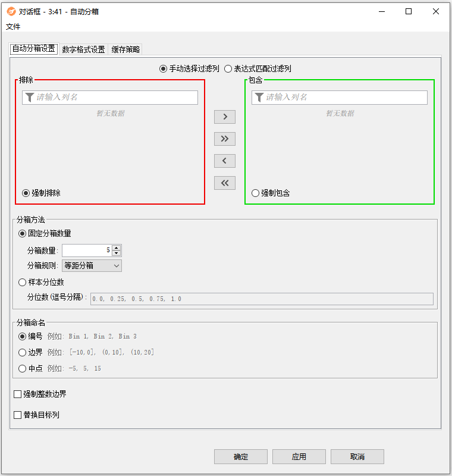Viewport: 452px width, 476px height.
Task: Click the move-all-left double arrow button
Action: pyautogui.click(x=224, y=183)
